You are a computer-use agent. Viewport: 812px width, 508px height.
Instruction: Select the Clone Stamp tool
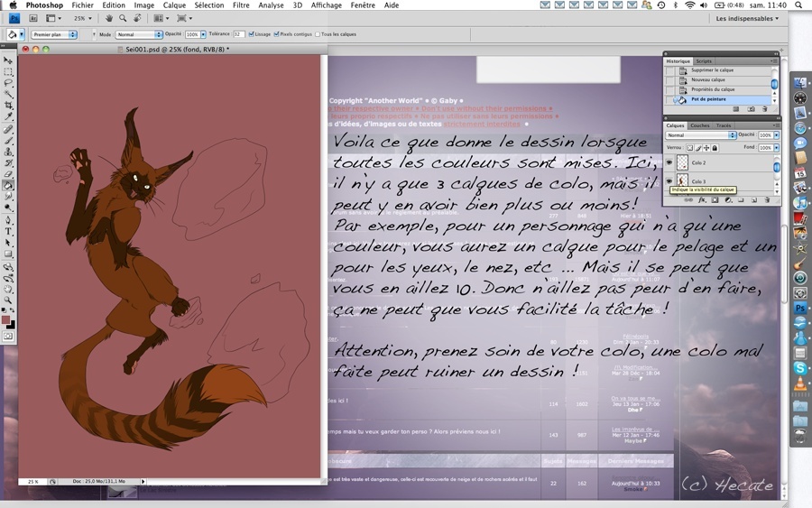(x=8, y=152)
